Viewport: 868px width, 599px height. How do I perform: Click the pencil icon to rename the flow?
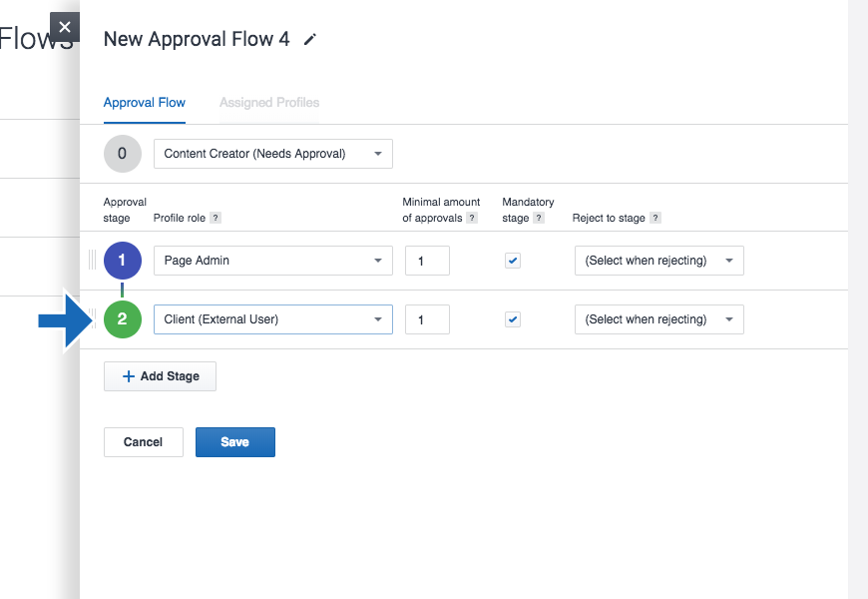[x=308, y=38]
